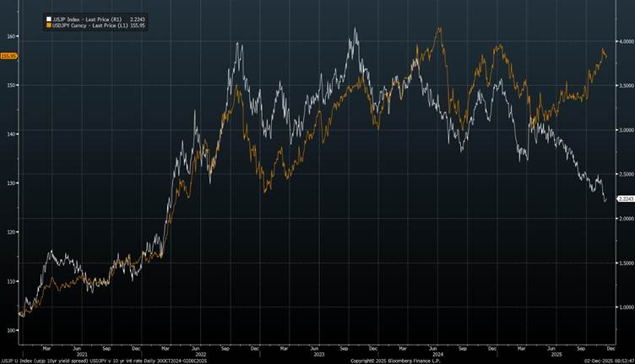Click the 3.0000 label on the right axis
The image size is (635, 364).
coord(626,130)
